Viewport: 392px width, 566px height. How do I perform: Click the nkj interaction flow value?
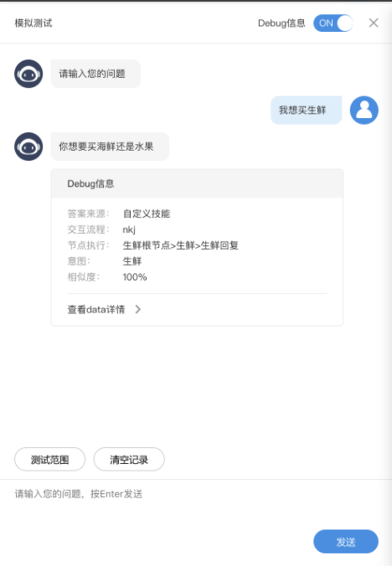129,229
